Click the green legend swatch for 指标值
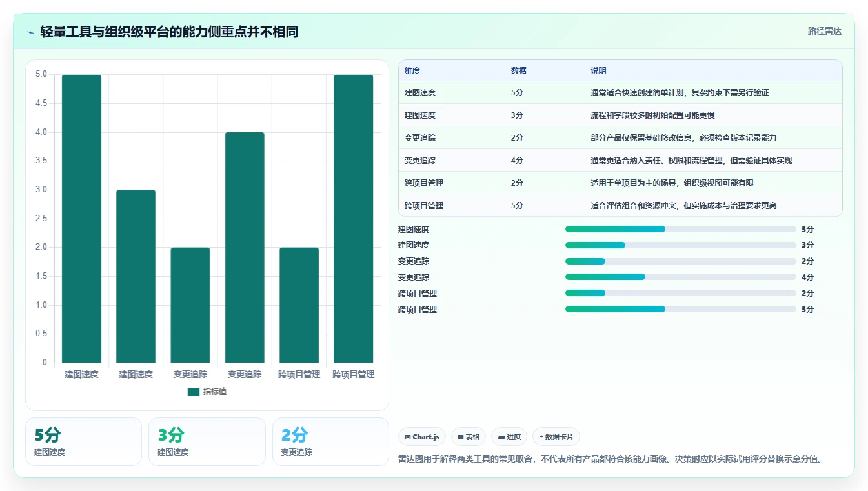Viewport: 868px width, 491px height. pyautogui.click(x=194, y=392)
